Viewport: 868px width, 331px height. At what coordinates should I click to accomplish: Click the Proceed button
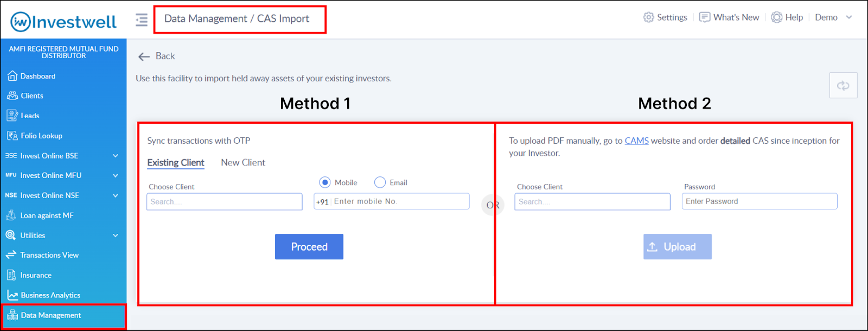coord(309,247)
